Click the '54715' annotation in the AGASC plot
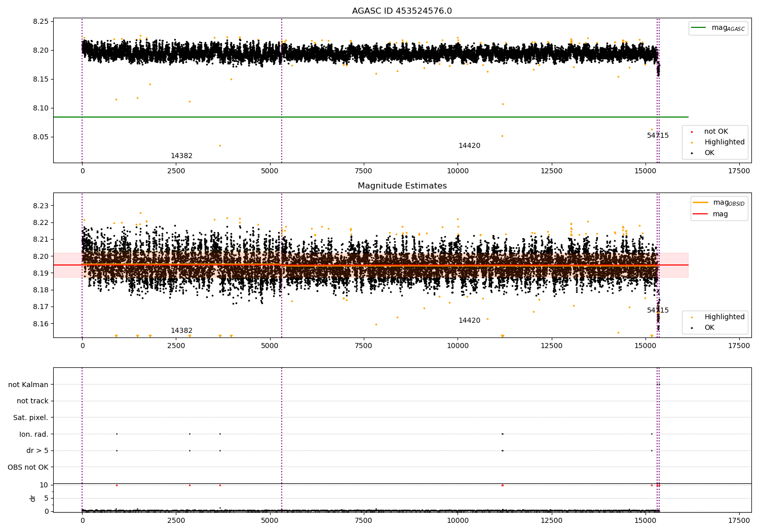This screenshot has width=760, height=532. click(658, 136)
